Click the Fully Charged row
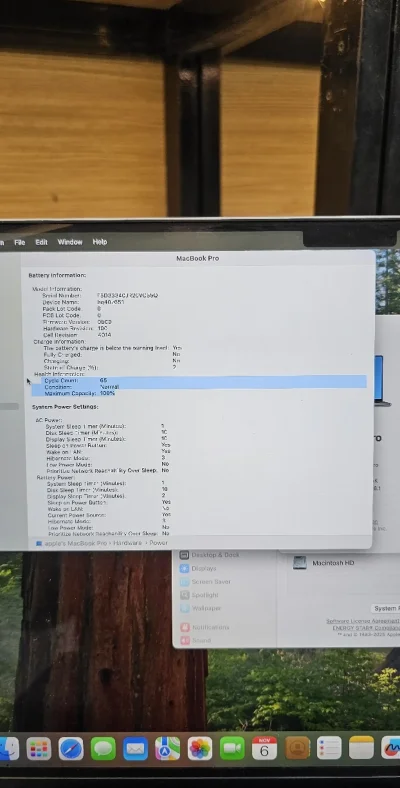400x788 pixels. 112,354
